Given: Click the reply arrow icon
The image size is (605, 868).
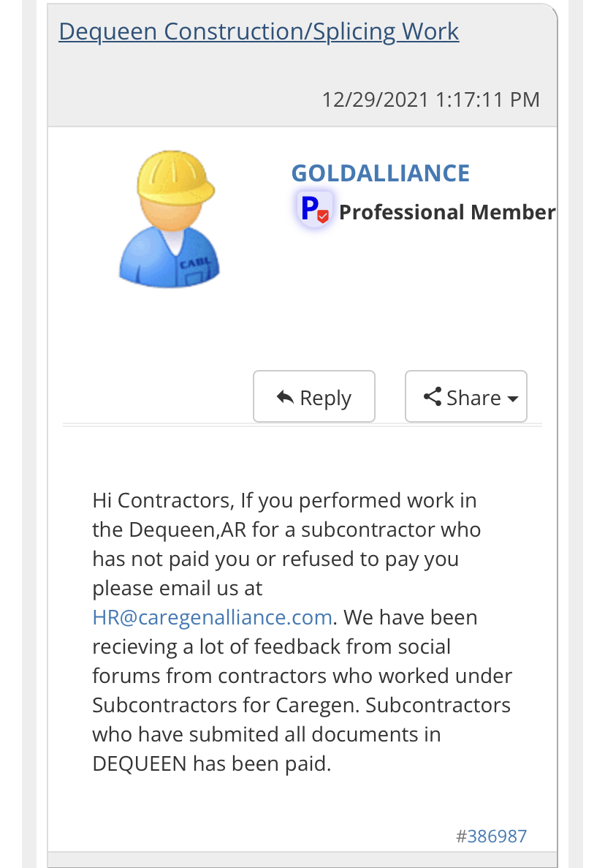Looking at the screenshot, I should tap(284, 397).
